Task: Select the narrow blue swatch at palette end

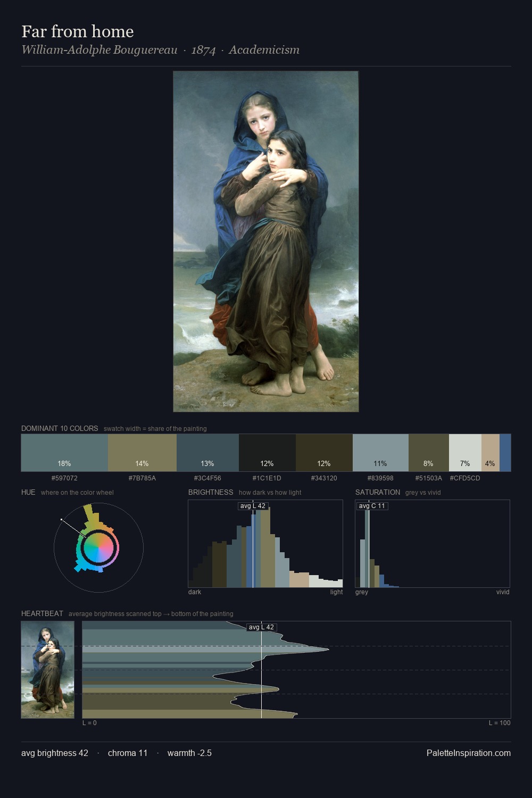Action: click(505, 453)
